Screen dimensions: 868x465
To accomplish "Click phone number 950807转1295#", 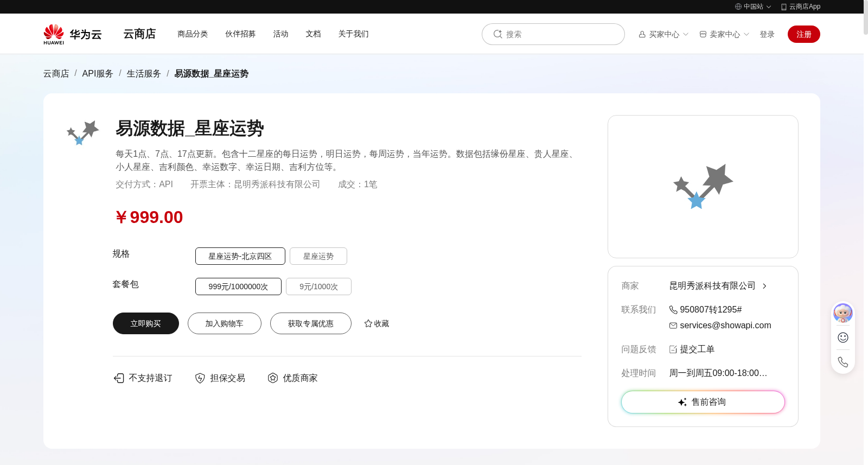I will click(x=711, y=310).
